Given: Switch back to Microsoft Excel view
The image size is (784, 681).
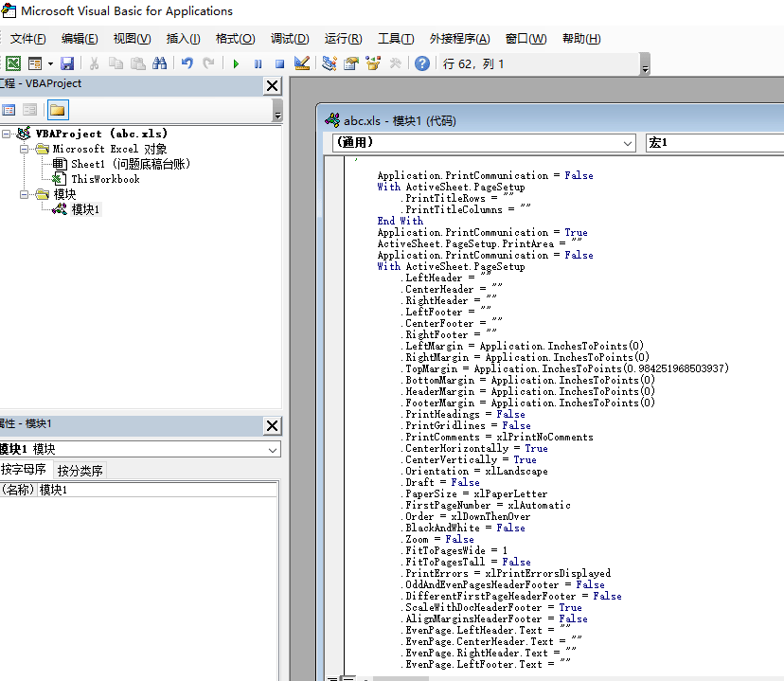Looking at the screenshot, I should click(13, 63).
